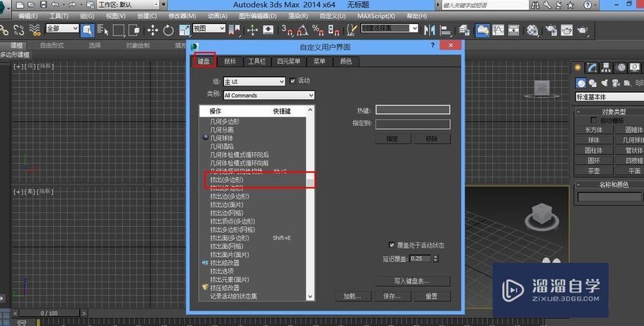
Task: Select the Cameras category icon
Action: coord(615,83)
